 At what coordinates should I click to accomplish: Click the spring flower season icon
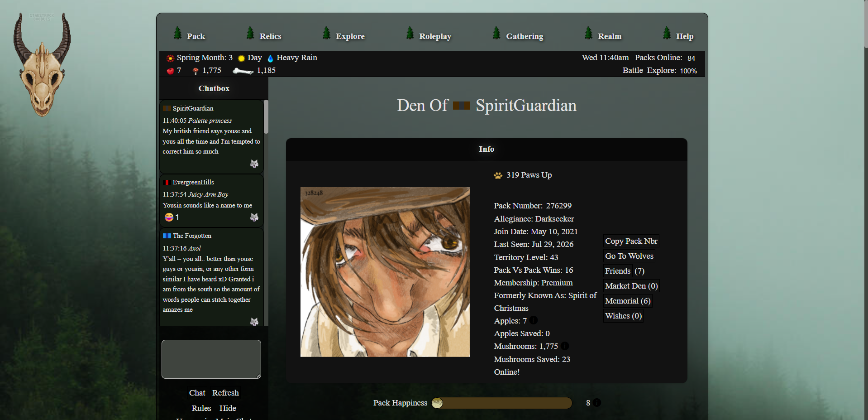click(x=170, y=58)
